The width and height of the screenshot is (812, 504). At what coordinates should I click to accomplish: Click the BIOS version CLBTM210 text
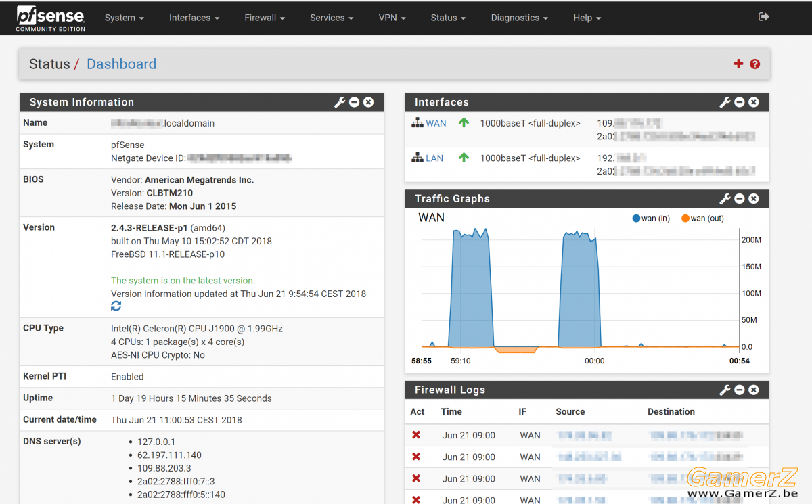point(170,193)
